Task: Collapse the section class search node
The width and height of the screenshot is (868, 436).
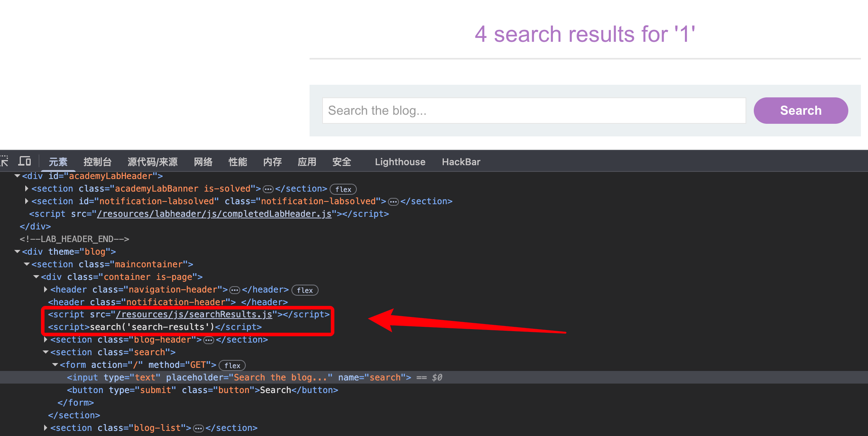Action: pyautogui.click(x=46, y=352)
